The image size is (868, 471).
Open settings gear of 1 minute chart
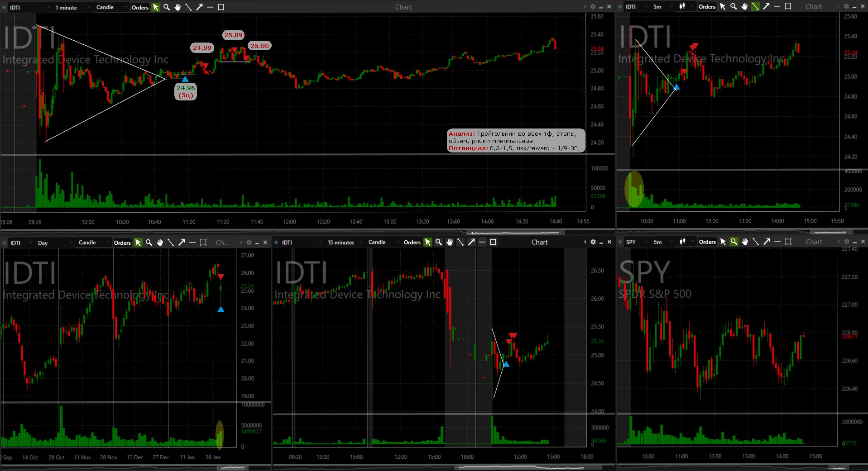593,7
